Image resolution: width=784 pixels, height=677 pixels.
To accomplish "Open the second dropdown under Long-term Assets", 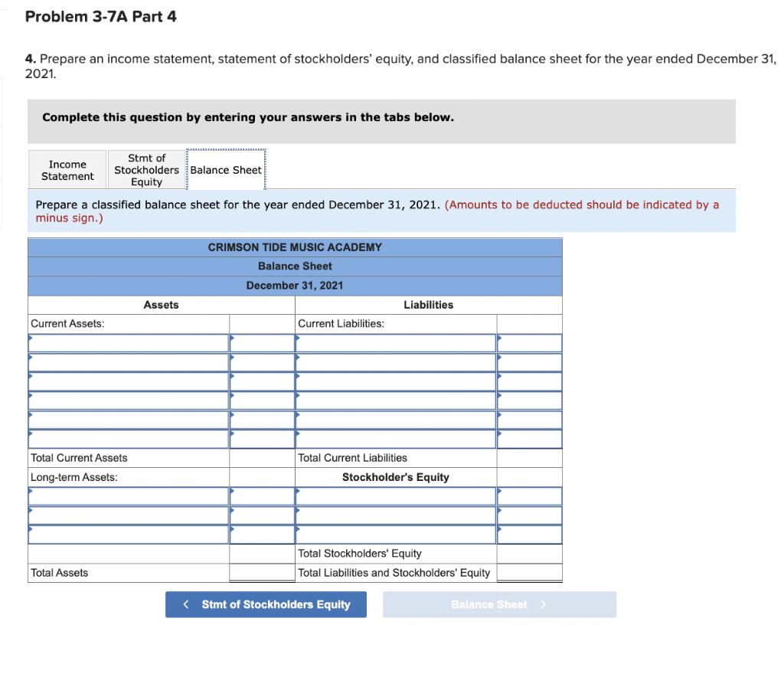I will pyautogui.click(x=128, y=515).
